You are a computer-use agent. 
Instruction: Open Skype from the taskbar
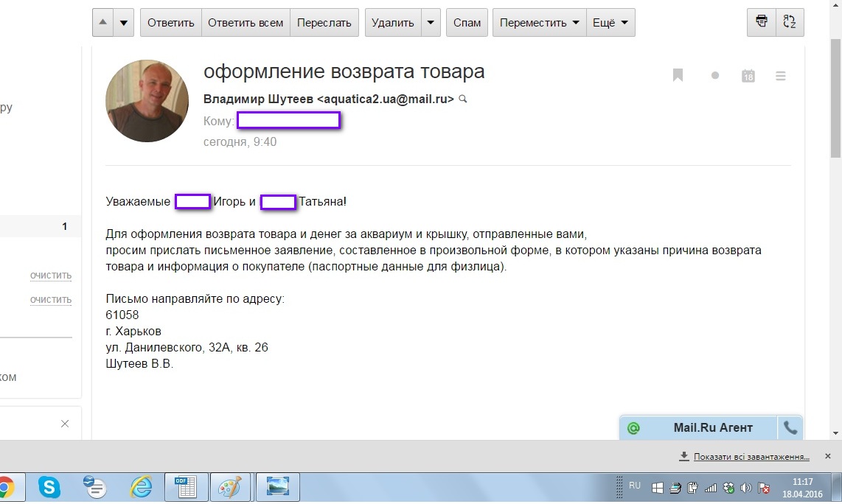[49, 487]
